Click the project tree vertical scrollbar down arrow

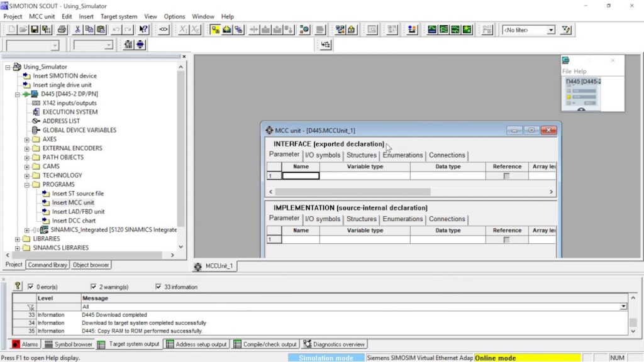(180, 247)
